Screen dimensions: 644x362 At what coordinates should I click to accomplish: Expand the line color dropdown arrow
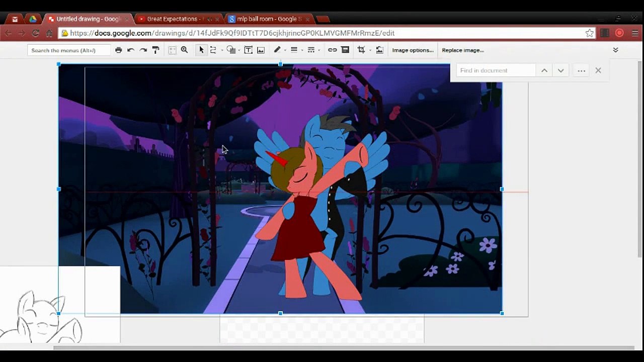tap(285, 50)
